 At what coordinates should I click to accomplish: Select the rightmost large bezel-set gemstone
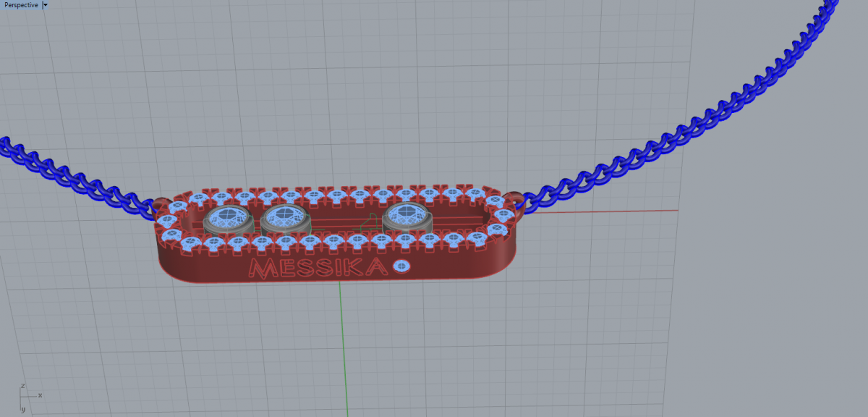point(407,216)
